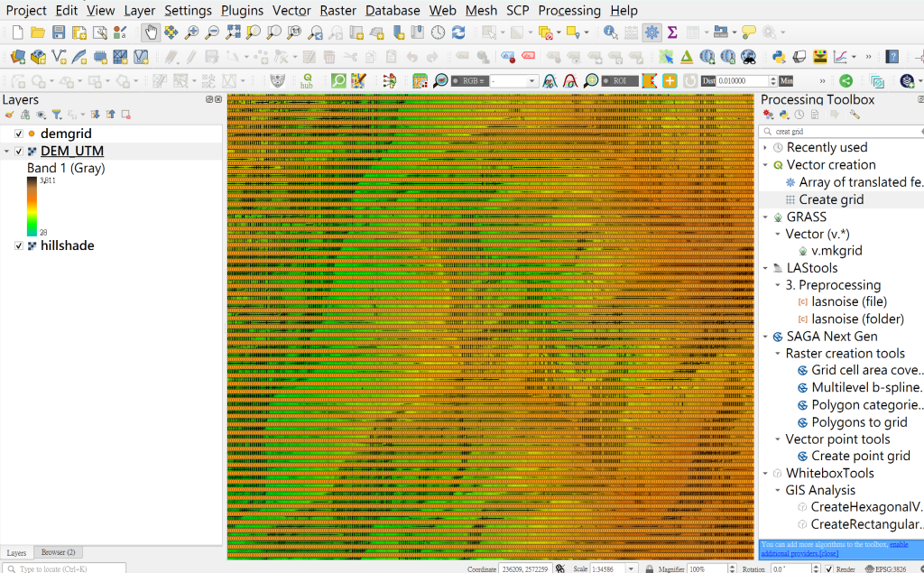Viewport: 924px width, 573px height.
Task: Collapse the Vector creation toolbox group
Action: (x=765, y=165)
